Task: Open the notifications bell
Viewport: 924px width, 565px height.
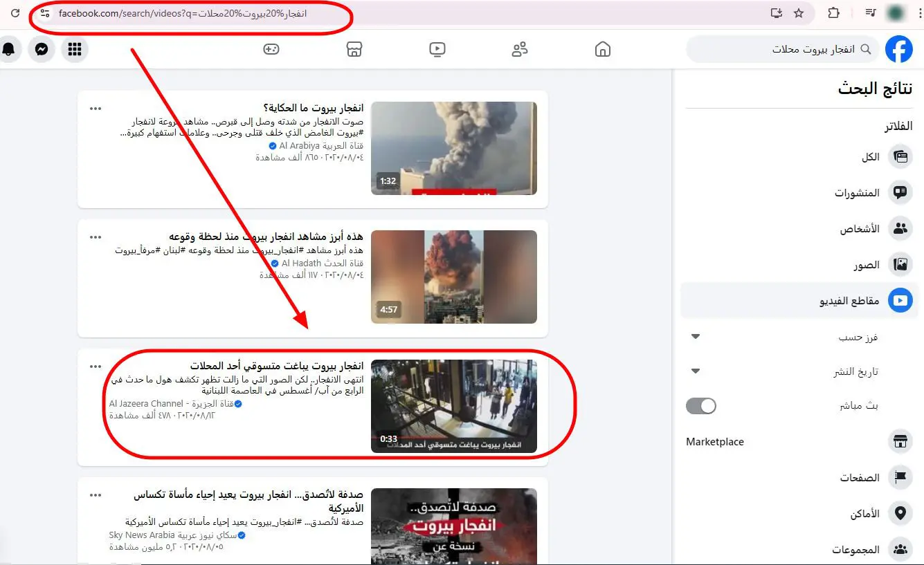Action: (8, 49)
